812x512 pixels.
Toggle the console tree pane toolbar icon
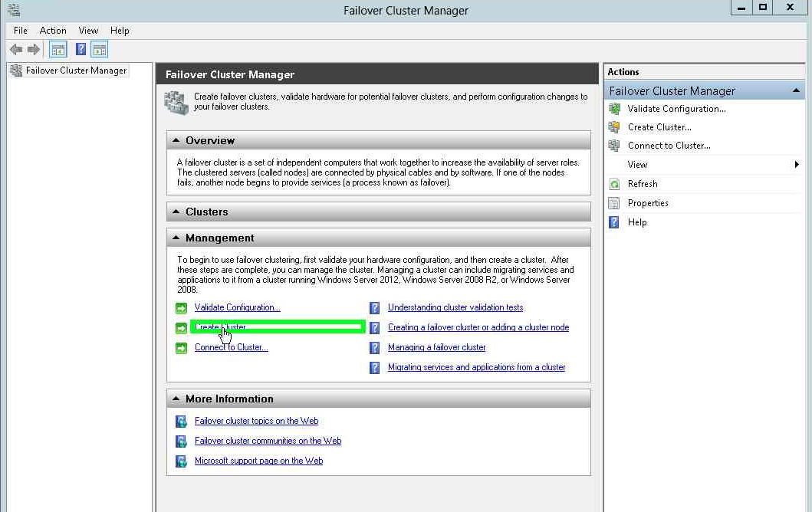[x=58, y=50]
